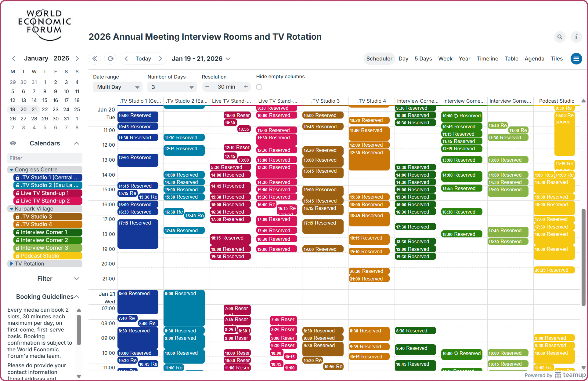This screenshot has height=381, width=588.
Task: Click the double-left collapse sidebar arrow
Action: pos(95,59)
